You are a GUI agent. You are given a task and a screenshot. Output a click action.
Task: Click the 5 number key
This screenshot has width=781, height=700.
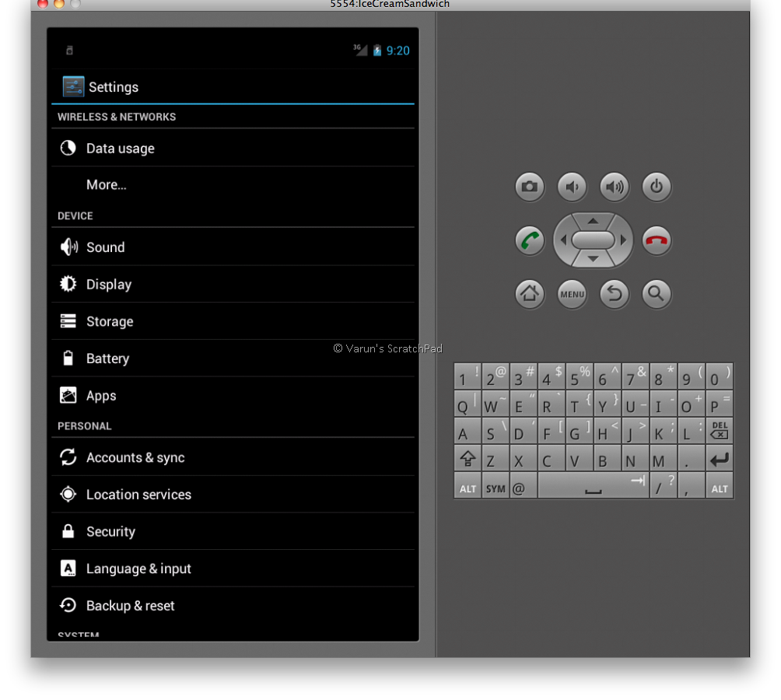[580, 376]
